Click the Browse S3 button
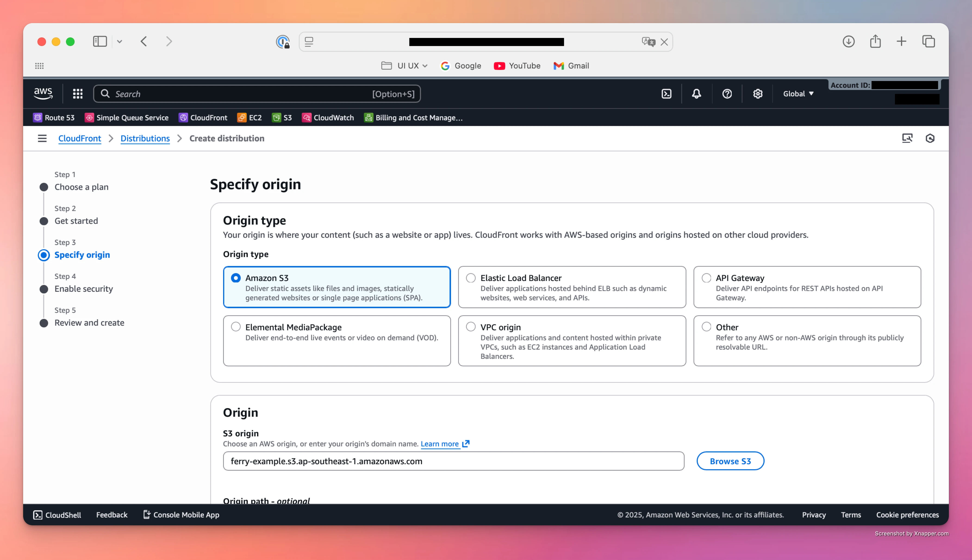The width and height of the screenshot is (972, 560). pyautogui.click(x=730, y=461)
